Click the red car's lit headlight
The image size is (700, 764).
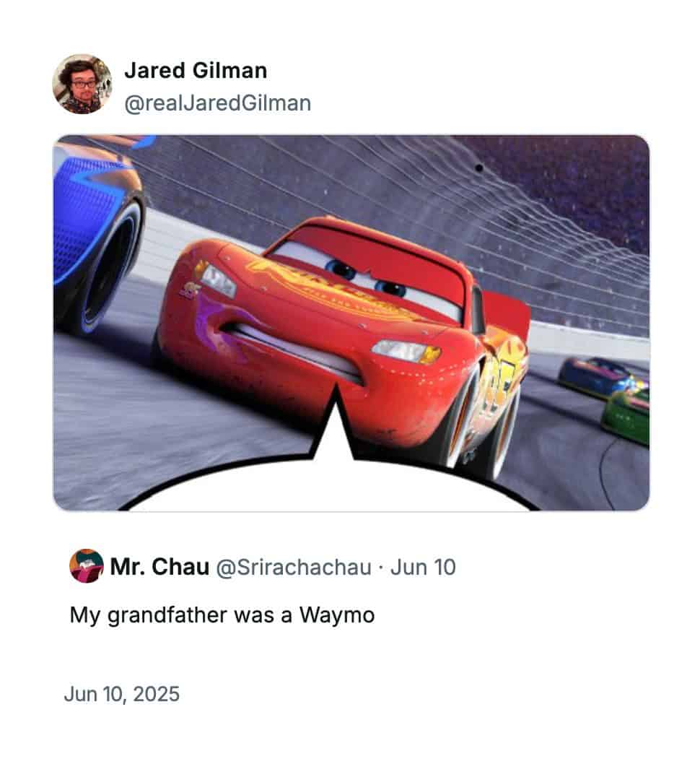(x=406, y=351)
